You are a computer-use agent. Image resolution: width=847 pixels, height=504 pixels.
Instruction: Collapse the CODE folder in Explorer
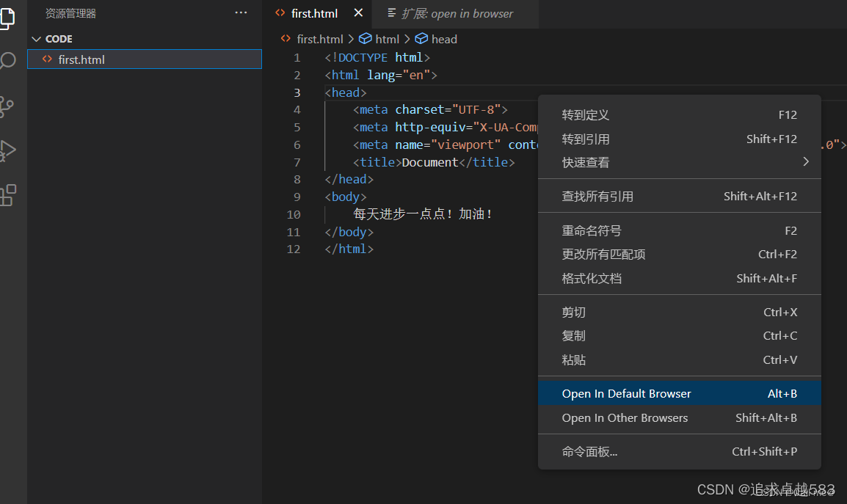[36, 38]
